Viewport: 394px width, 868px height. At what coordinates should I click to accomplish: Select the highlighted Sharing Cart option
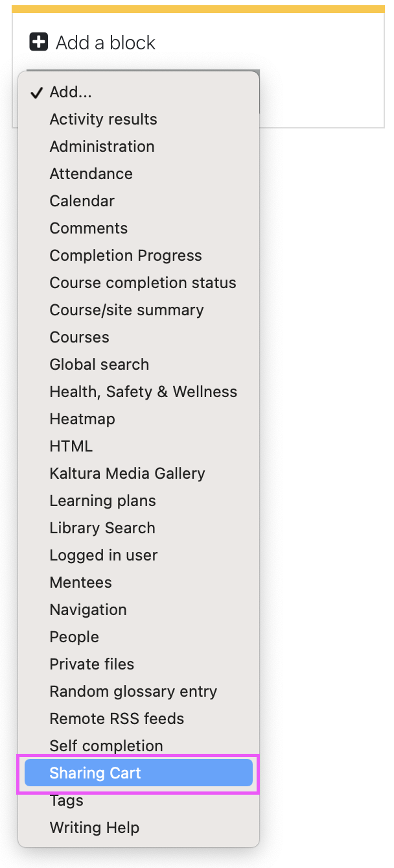[139, 773]
